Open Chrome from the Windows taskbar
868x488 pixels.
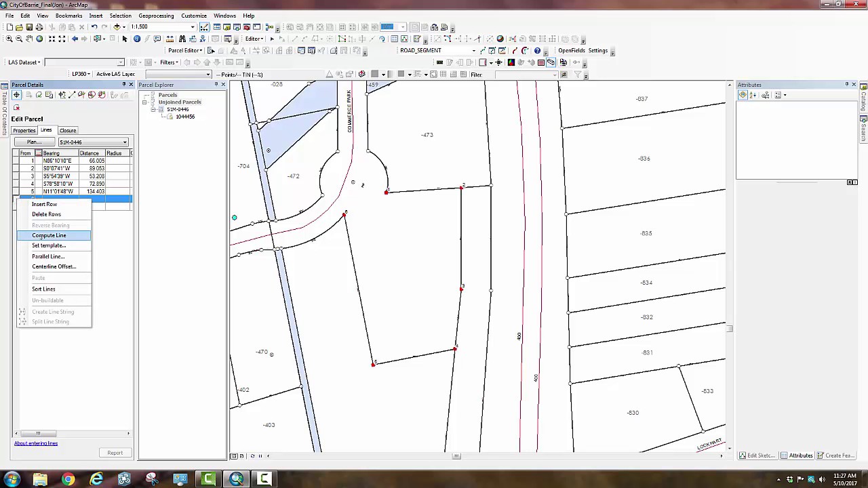click(x=68, y=480)
